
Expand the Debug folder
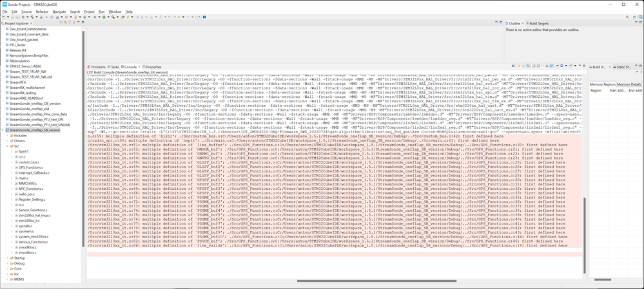tap(7, 263)
